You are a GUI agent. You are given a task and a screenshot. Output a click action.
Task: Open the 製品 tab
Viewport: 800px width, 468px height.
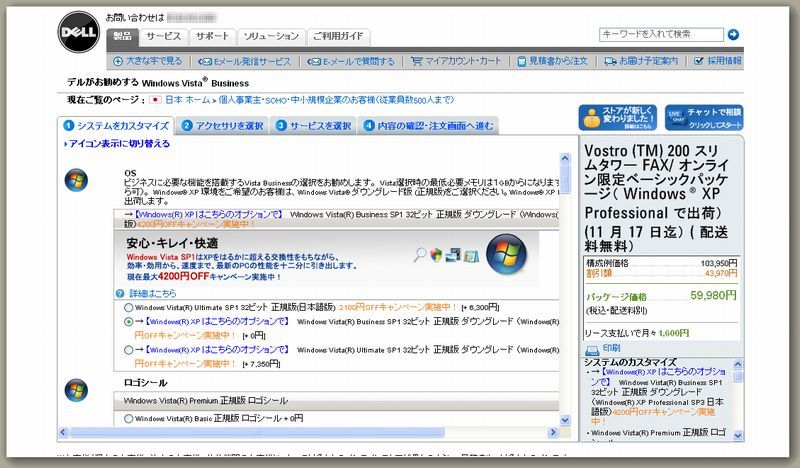click(x=122, y=37)
